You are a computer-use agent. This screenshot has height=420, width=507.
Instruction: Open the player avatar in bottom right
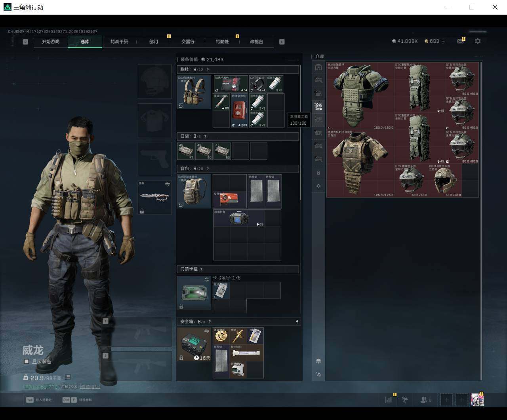click(477, 400)
